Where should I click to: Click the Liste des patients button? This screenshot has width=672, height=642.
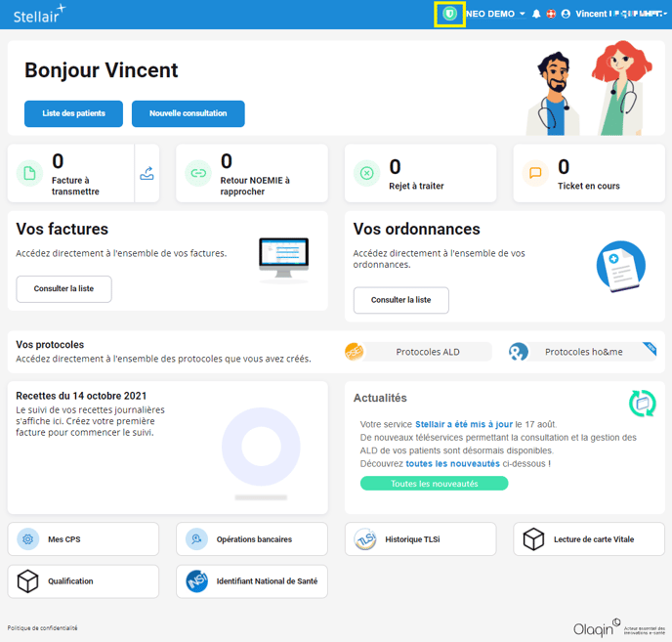tap(73, 113)
